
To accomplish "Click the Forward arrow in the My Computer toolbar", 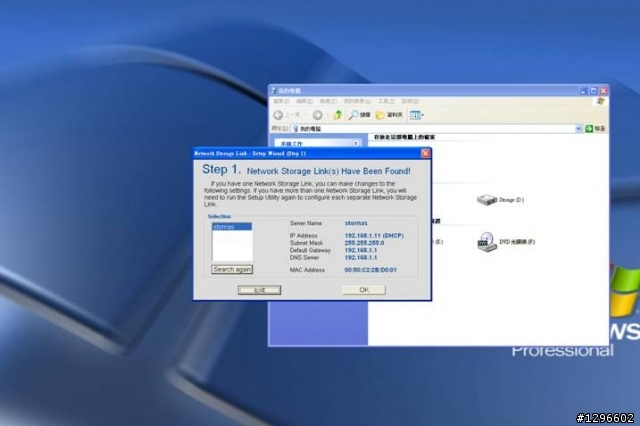I will [318, 115].
